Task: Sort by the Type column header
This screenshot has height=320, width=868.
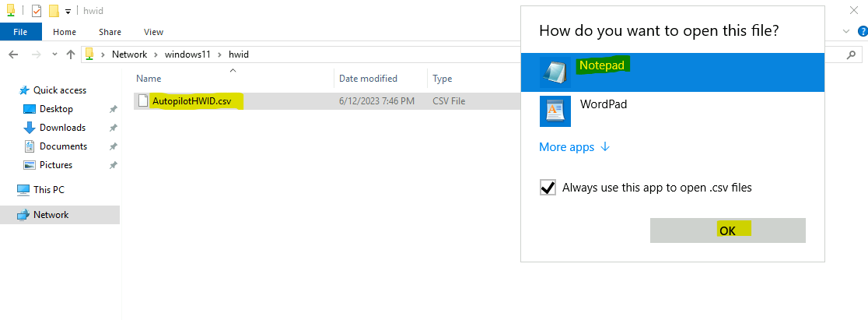Action: [443, 79]
